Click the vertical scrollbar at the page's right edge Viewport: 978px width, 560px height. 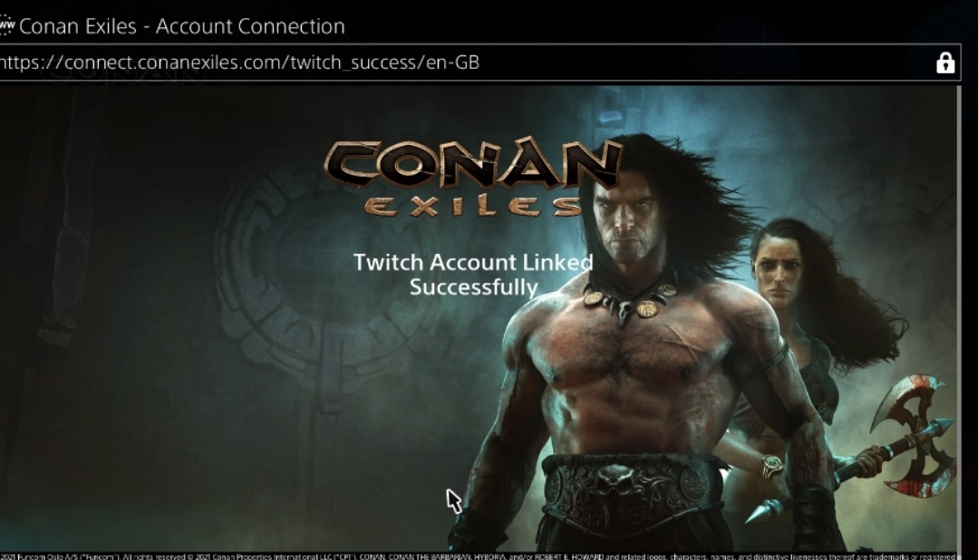click(x=958, y=318)
